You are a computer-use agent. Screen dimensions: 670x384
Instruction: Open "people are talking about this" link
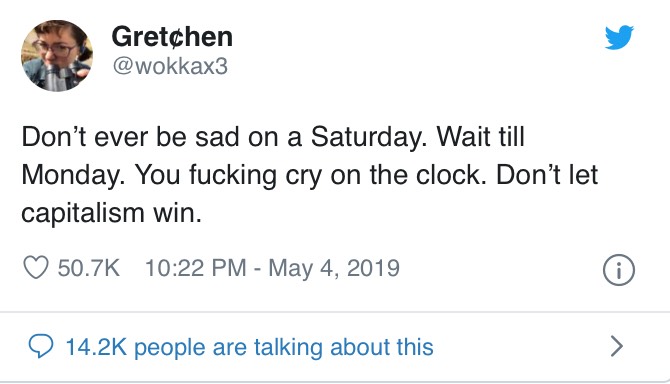[x=284, y=347]
